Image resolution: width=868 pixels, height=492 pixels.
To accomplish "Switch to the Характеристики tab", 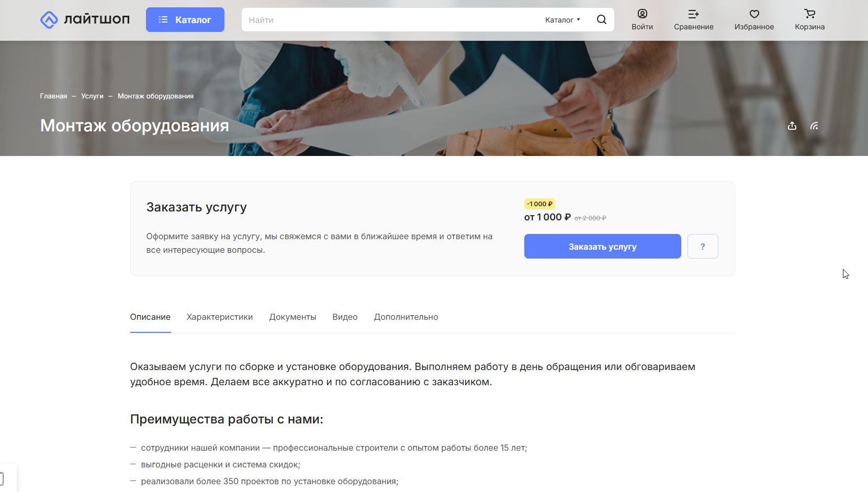I will tap(220, 317).
